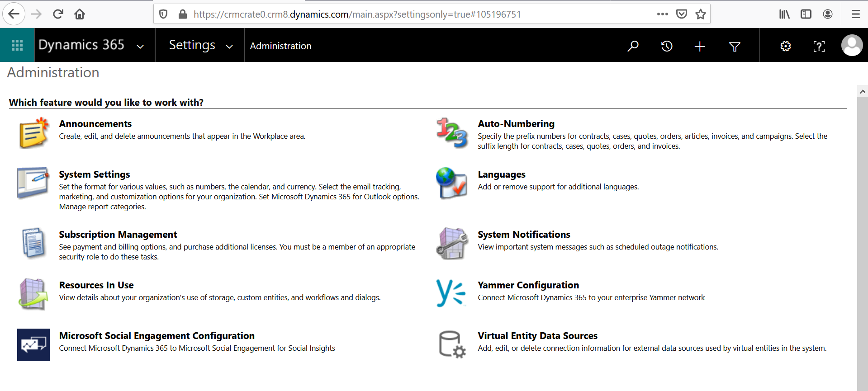This screenshot has height=391, width=868.
Task: Open the Dynamics 365 app launcher grid
Action: point(17,45)
